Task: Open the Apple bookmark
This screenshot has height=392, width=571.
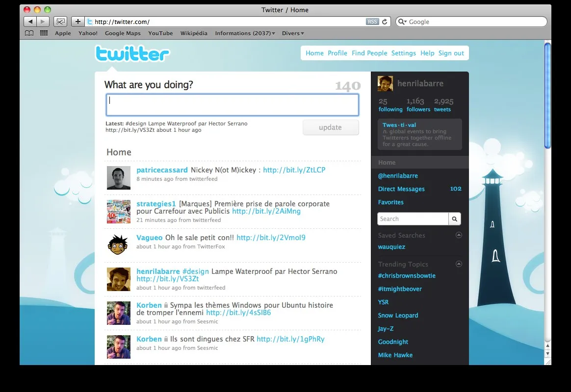Action: tap(63, 33)
